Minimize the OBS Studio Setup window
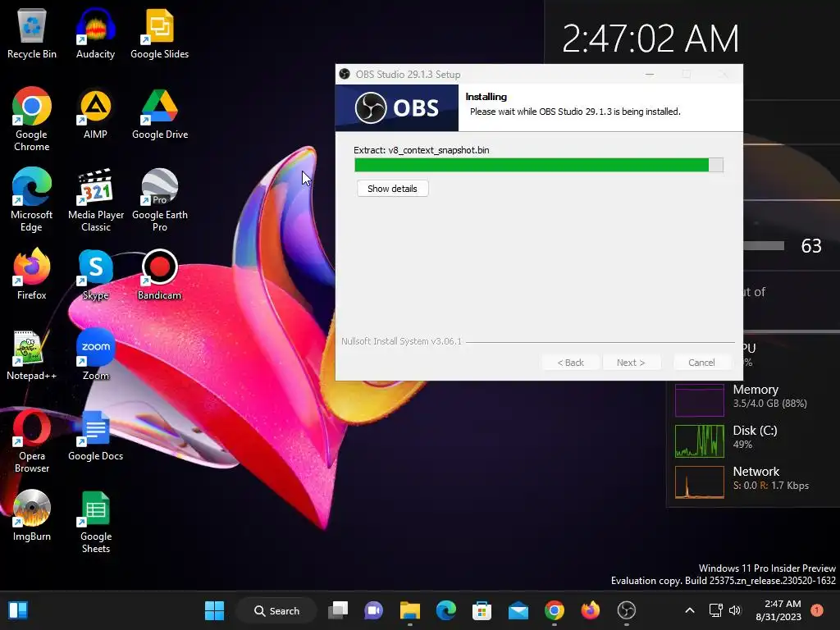Image resolution: width=840 pixels, height=630 pixels. coord(650,75)
